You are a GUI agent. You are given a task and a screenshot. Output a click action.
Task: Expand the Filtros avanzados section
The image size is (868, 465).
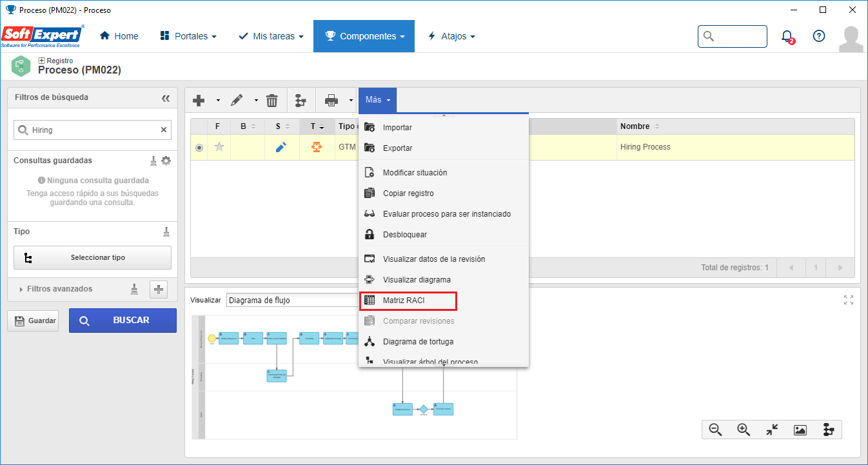tap(59, 289)
